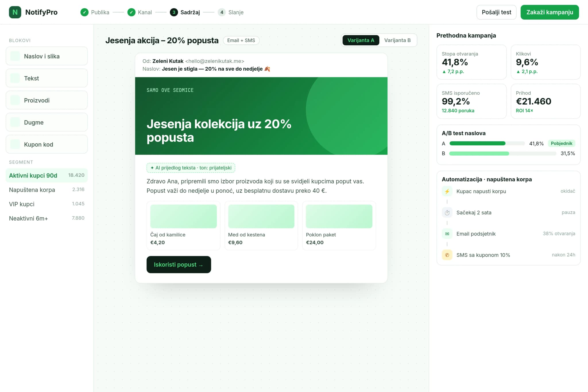Click the NotifyPro green N logo
This screenshot has width=588, height=392.
tap(15, 12)
